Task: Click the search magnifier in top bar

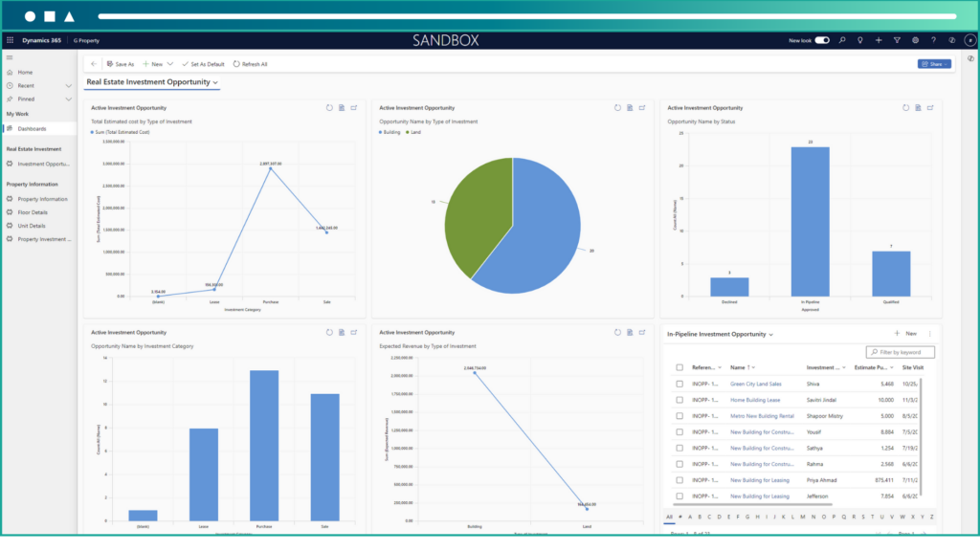Action: tap(842, 40)
